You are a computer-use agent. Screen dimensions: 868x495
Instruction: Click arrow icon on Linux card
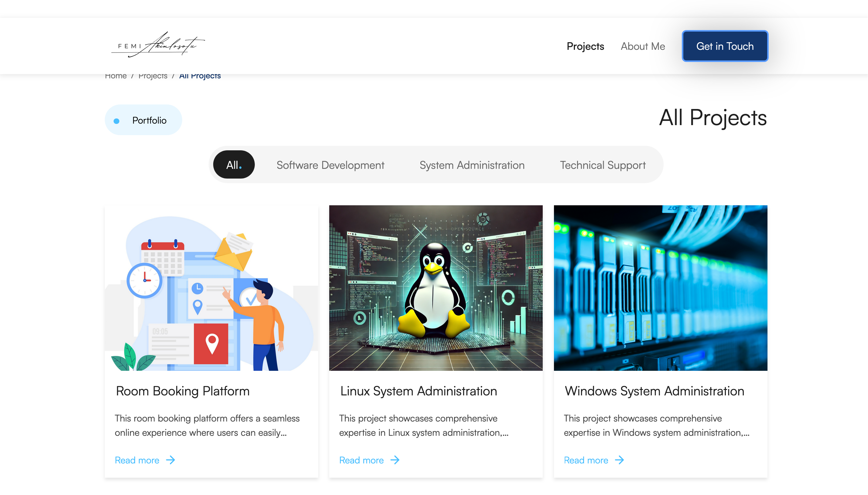pyautogui.click(x=395, y=460)
